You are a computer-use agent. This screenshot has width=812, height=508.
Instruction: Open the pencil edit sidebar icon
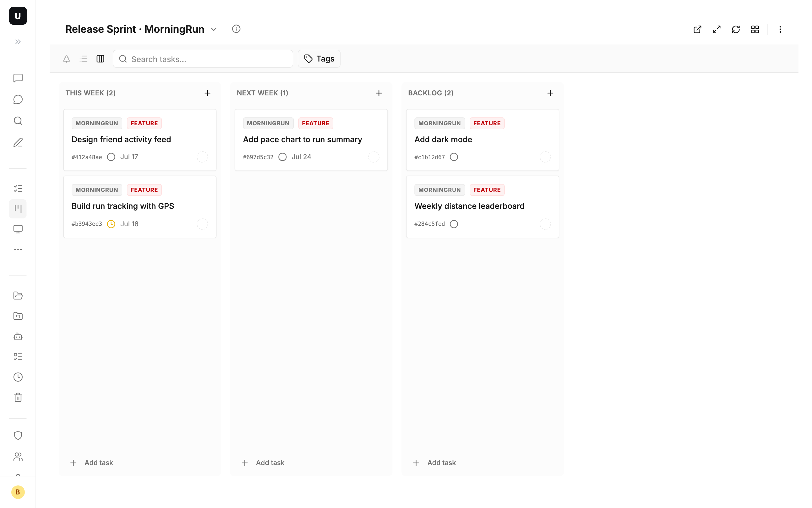pyautogui.click(x=18, y=143)
